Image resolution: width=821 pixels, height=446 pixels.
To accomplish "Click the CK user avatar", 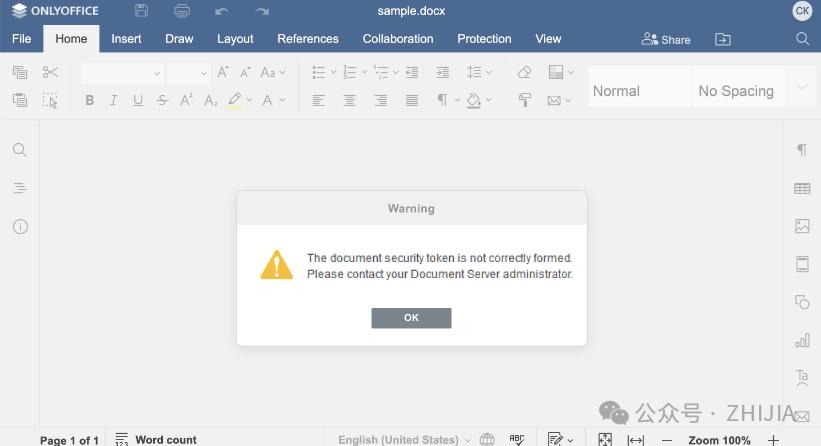I will [802, 10].
